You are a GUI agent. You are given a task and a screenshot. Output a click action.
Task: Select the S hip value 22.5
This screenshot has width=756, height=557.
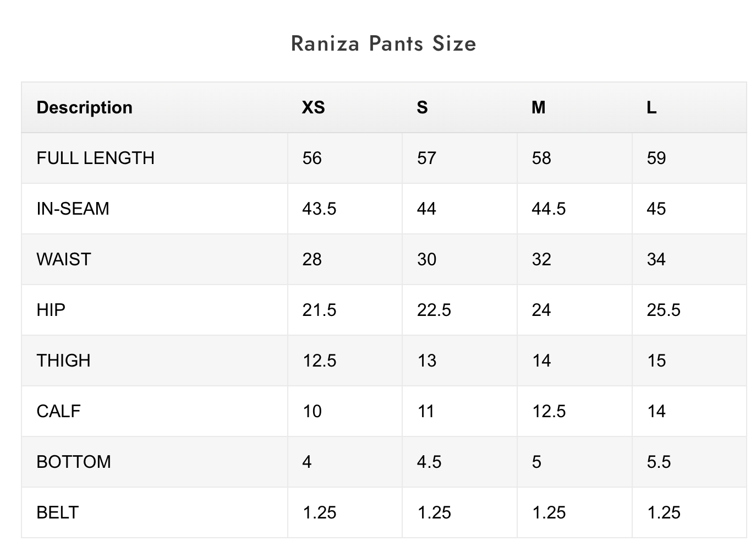tap(434, 310)
